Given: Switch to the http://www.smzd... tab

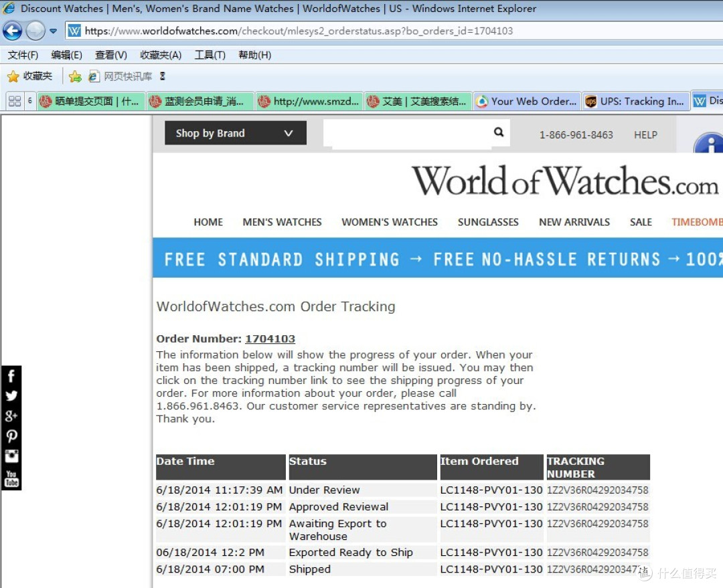Looking at the screenshot, I should pyautogui.click(x=309, y=102).
